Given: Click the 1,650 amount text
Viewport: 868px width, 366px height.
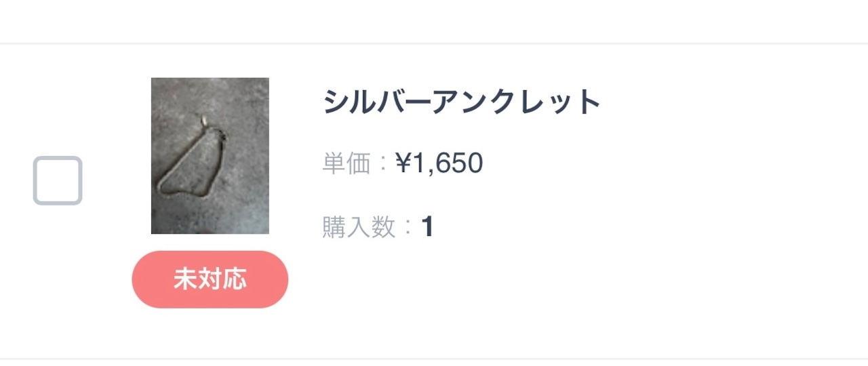Looking at the screenshot, I should tap(448, 163).
